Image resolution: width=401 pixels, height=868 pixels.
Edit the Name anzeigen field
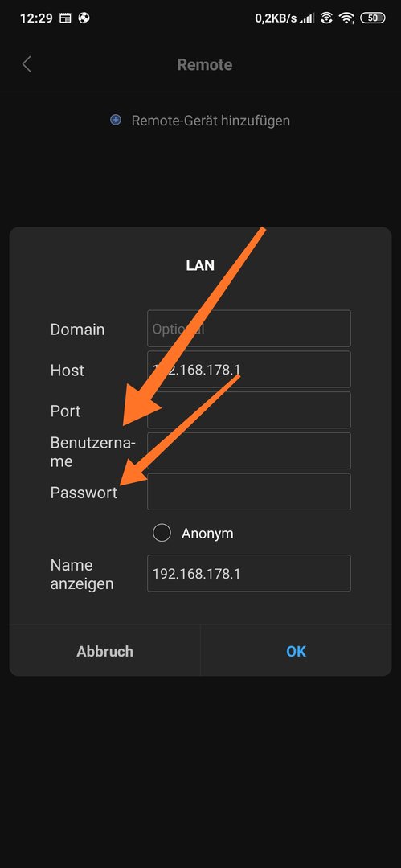(248, 574)
